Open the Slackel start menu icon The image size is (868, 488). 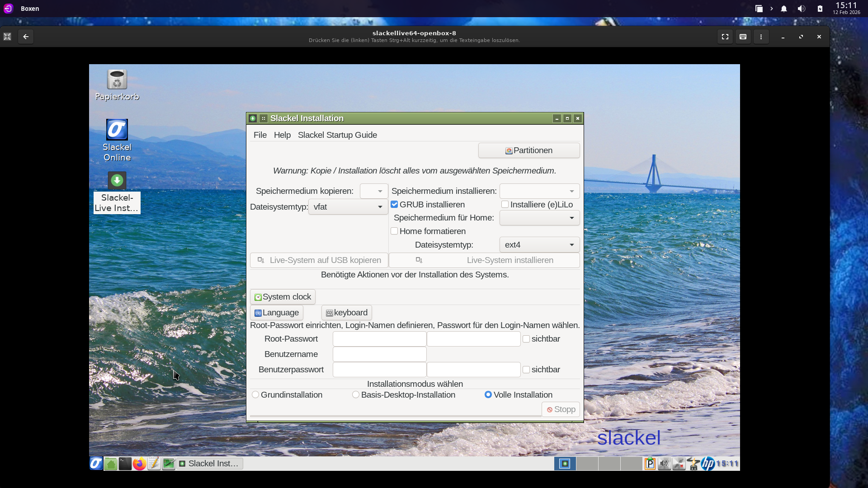pyautogui.click(x=96, y=464)
